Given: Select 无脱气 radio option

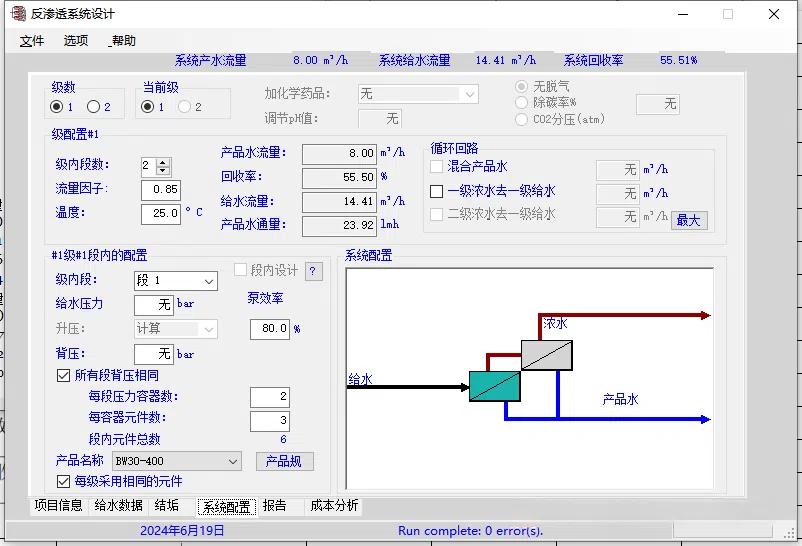Looking at the screenshot, I should click(521, 86).
